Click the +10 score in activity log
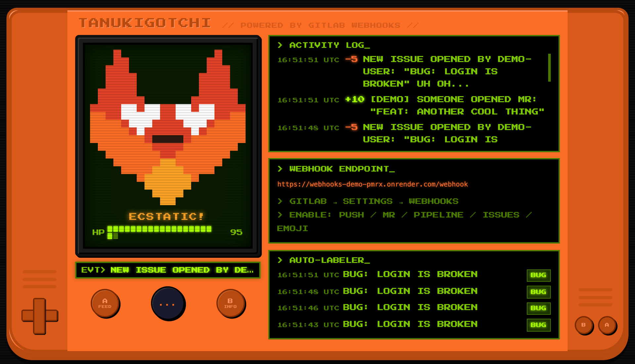Viewport: 635px width, 364px height. (355, 99)
